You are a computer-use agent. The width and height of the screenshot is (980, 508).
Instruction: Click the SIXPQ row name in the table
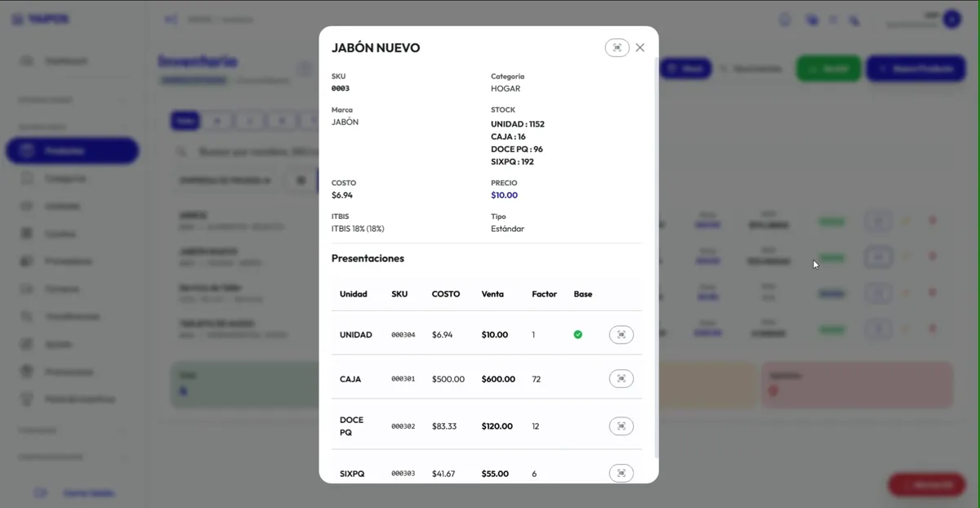point(352,474)
